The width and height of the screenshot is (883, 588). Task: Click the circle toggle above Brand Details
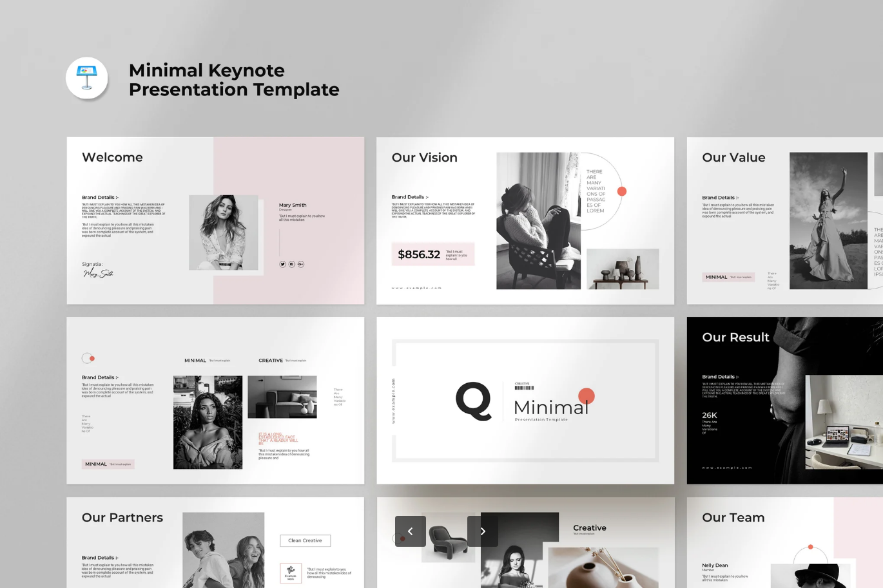(x=88, y=358)
